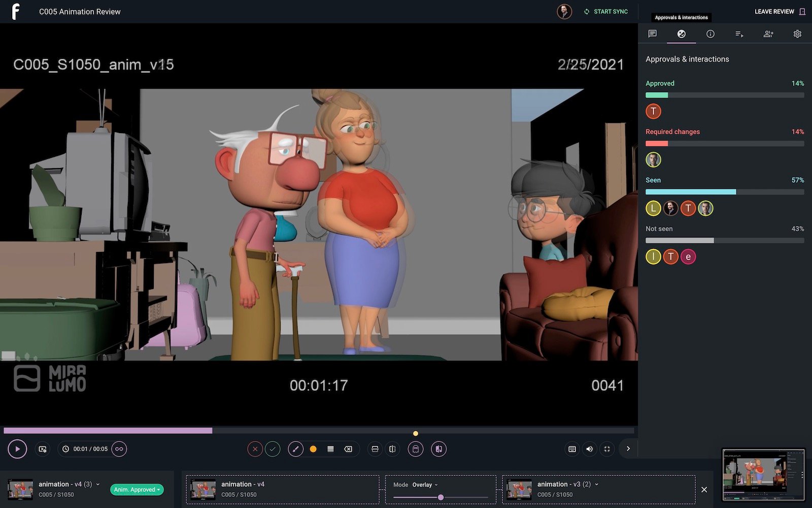Select the brush annotation tool
The width and height of the screenshot is (812, 508).
[295, 449]
